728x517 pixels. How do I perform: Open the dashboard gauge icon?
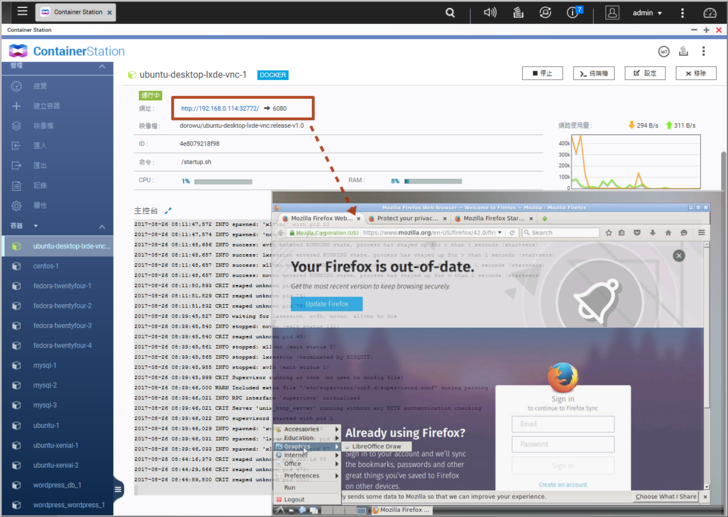[x=709, y=13]
